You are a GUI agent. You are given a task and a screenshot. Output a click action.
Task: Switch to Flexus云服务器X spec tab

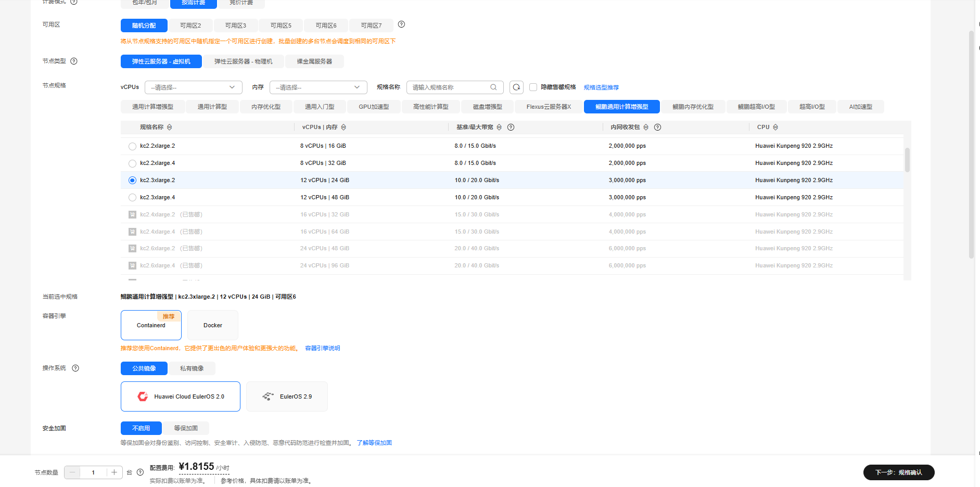549,107
